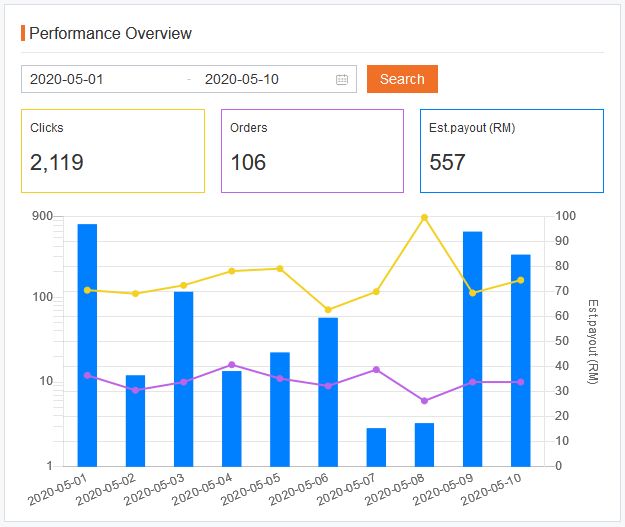The image size is (625, 527).
Task: Click the purple line point on 2020-05-06
Action: pos(328,386)
